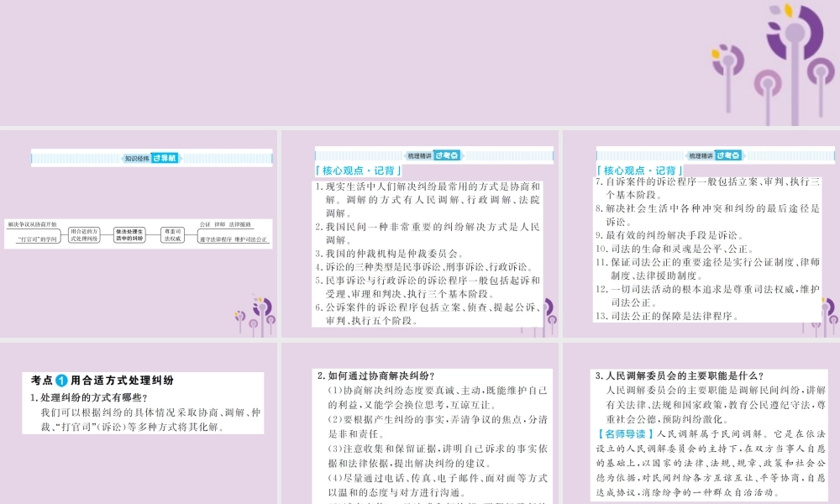
Task: Click 核心观点·记背 heading above point 7
Action: (x=639, y=171)
